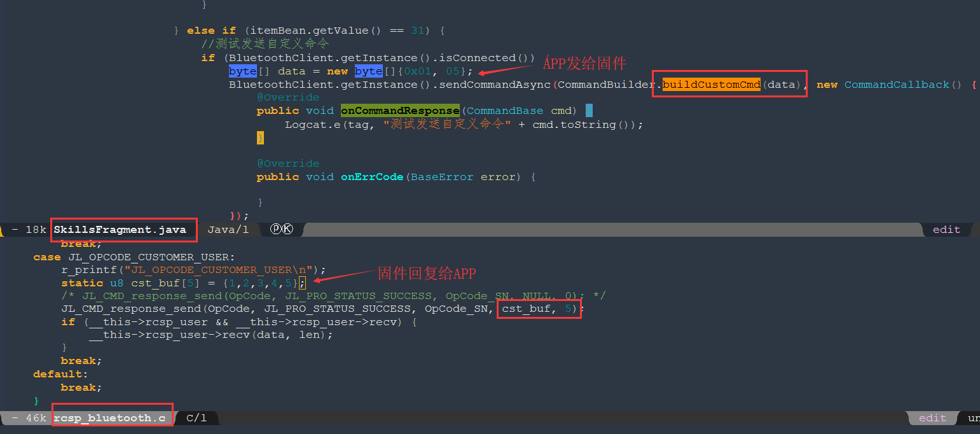
Task: Click the Ⓚ which-key minor-mode indicator
Action: point(287,229)
